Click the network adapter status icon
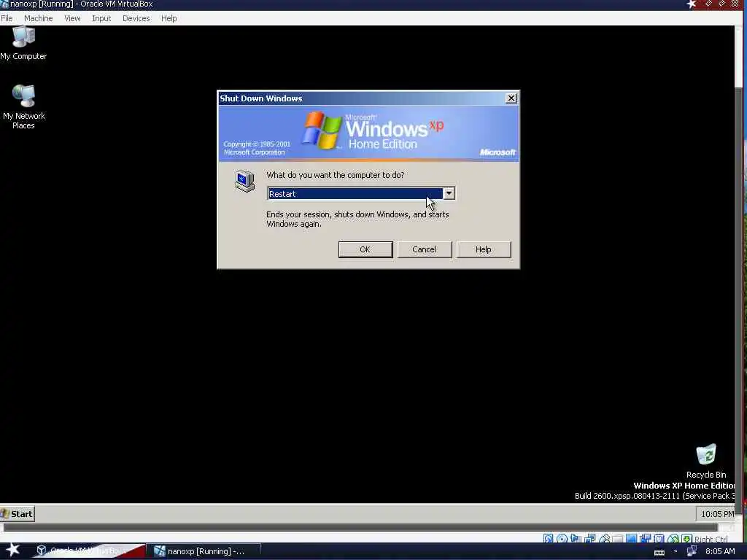Screen dimensions: 747x560 pyautogui.click(x=589, y=539)
